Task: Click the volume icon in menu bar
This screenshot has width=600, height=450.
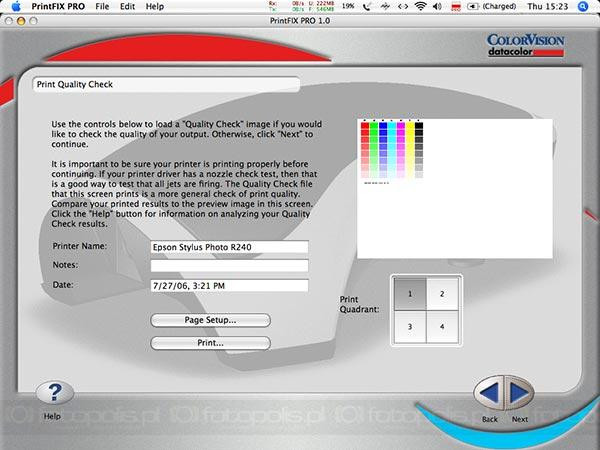Action: [437, 6]
